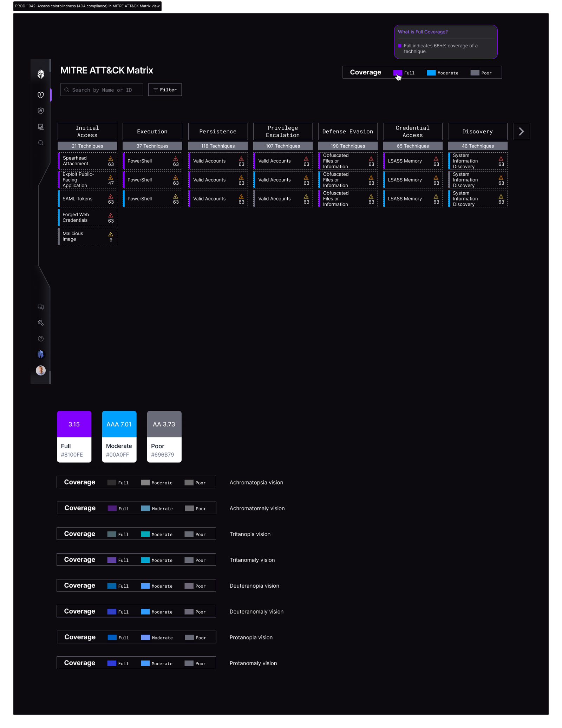562x728 pixels.
Task: Select the Privilege Escalation column header
Action: [x=283, y=132]
